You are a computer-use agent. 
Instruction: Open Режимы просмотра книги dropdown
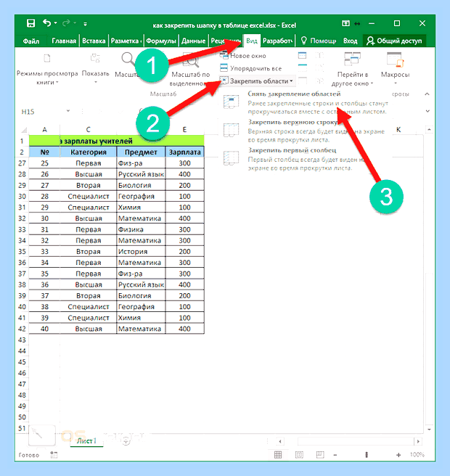[46, 69]
